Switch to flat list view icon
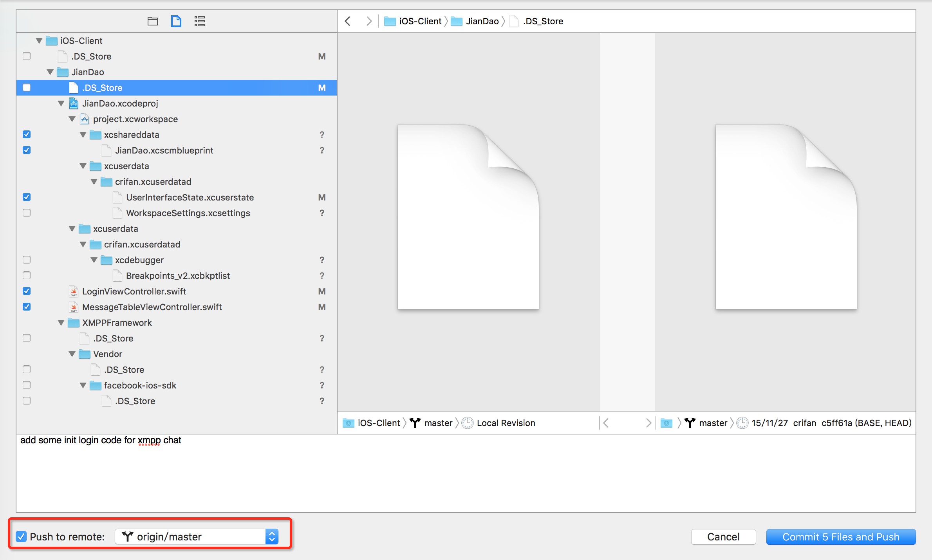Image resolution: width=932 pixels, height=560 pixels. point(200,21)
